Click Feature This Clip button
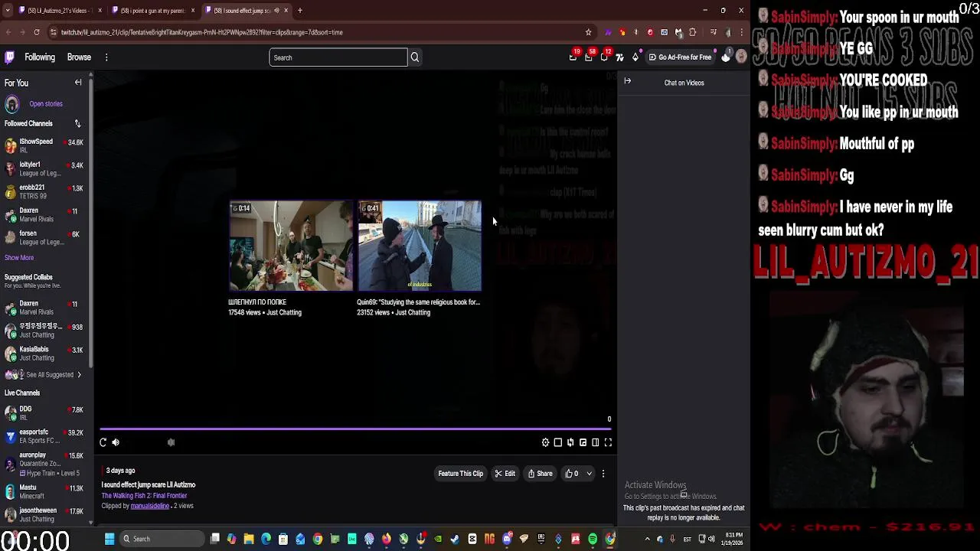980x551 pixels. pos(460,474)
